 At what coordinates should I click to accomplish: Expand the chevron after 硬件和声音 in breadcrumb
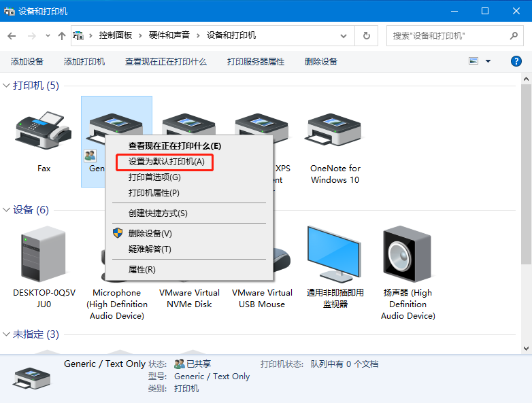198,35
